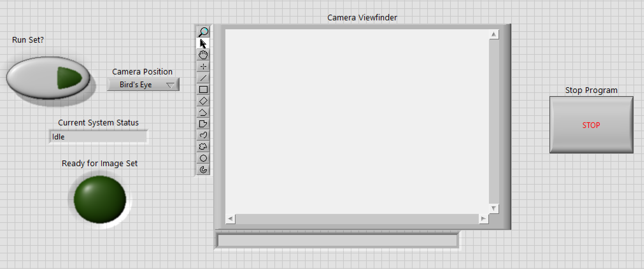This screenshot has height=269, width=644.
Task: Toggle the Run Set? switch
Action: (48, 78)
